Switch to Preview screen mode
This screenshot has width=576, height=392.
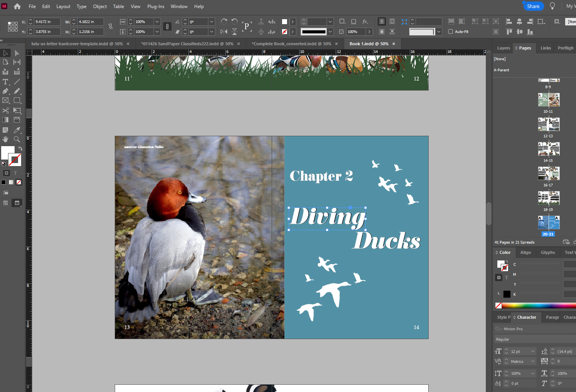click(x=17, y=203)
